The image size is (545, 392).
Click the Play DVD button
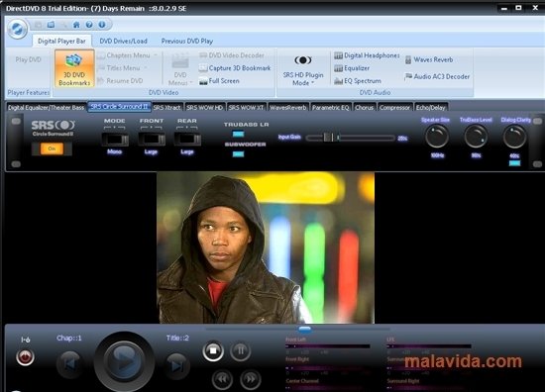[28, 59]
